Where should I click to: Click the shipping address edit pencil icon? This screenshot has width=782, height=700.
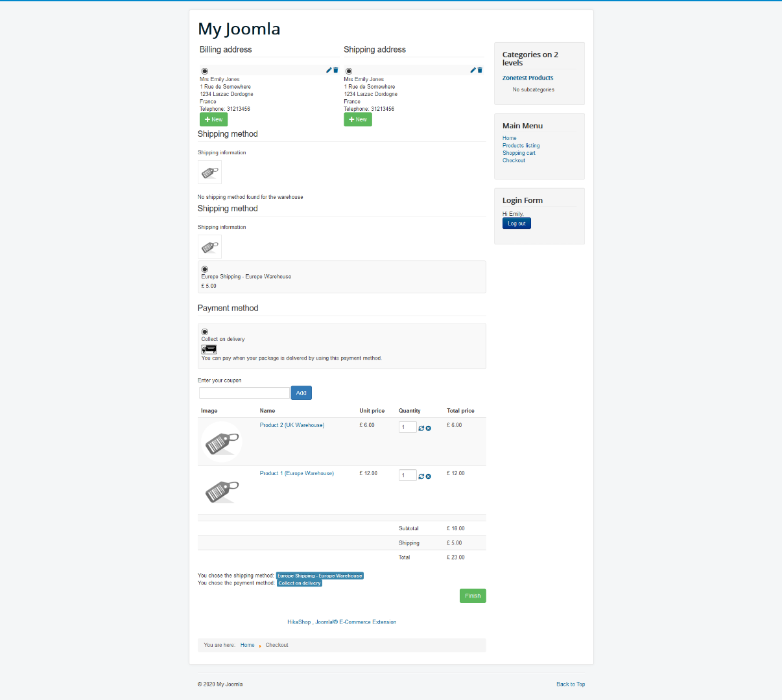[x=473, y=70]
